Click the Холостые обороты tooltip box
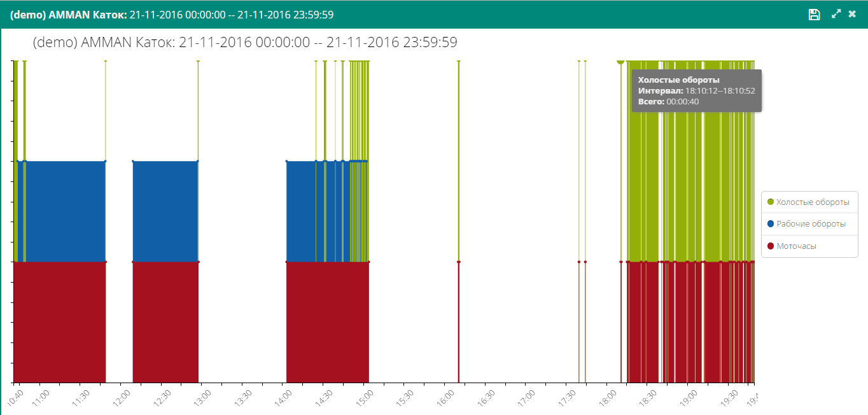Image resolution: width=868 pixels, height=415 pixels. point(696,91)
